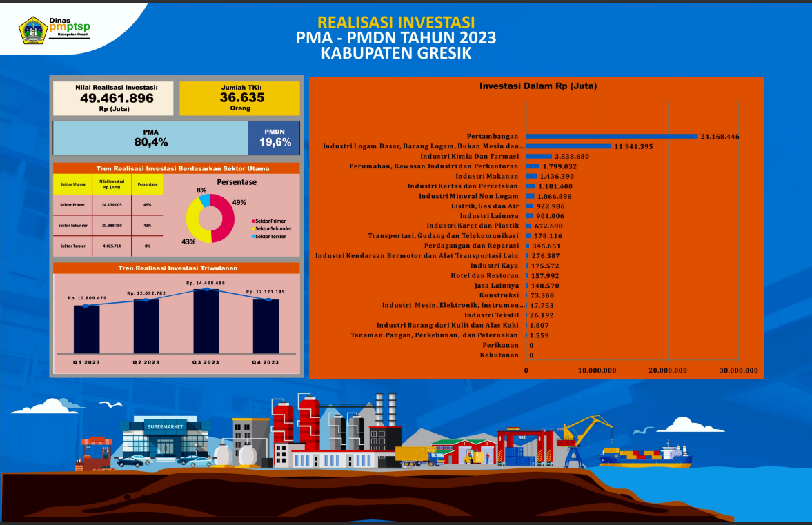
Task: Click the PMA 80,4% bar segment
Action: (150, 138)
